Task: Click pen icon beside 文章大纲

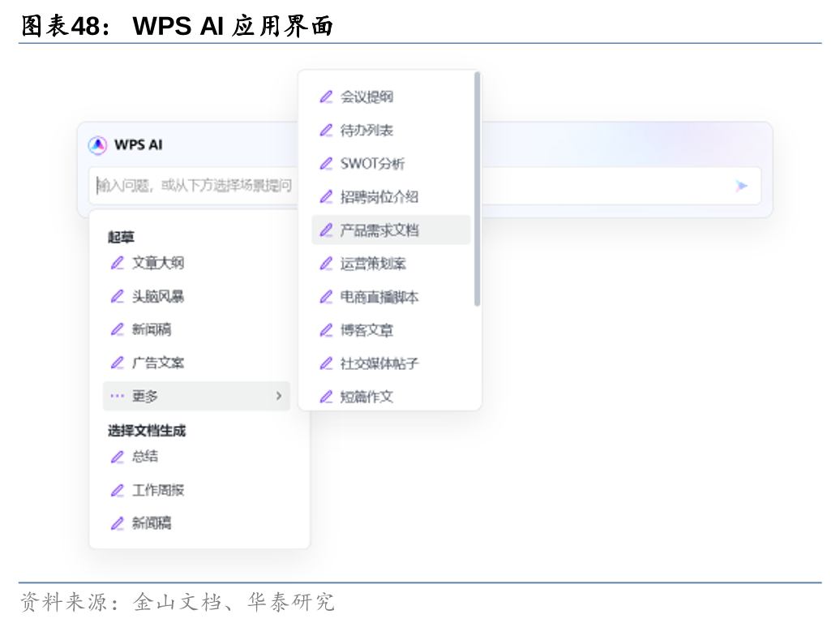Action: coord(118,263)
